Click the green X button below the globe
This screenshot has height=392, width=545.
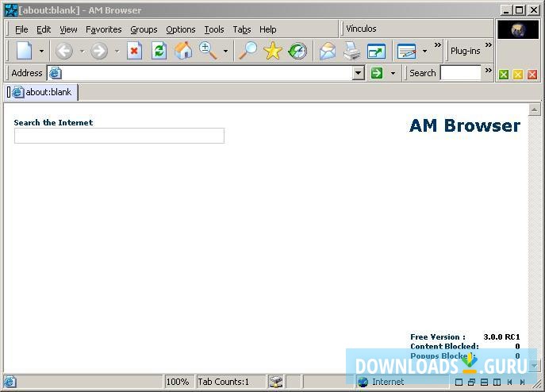tap(504, 74)
